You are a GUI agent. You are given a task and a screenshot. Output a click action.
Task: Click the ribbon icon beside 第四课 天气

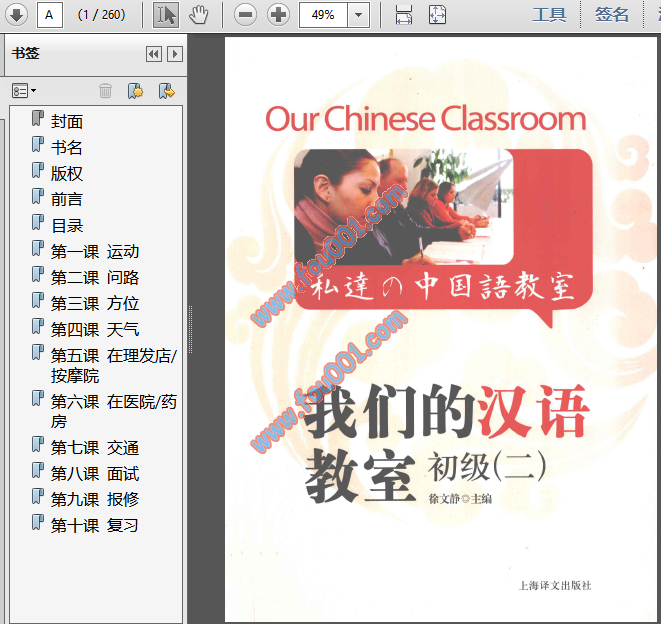(38, 327)
